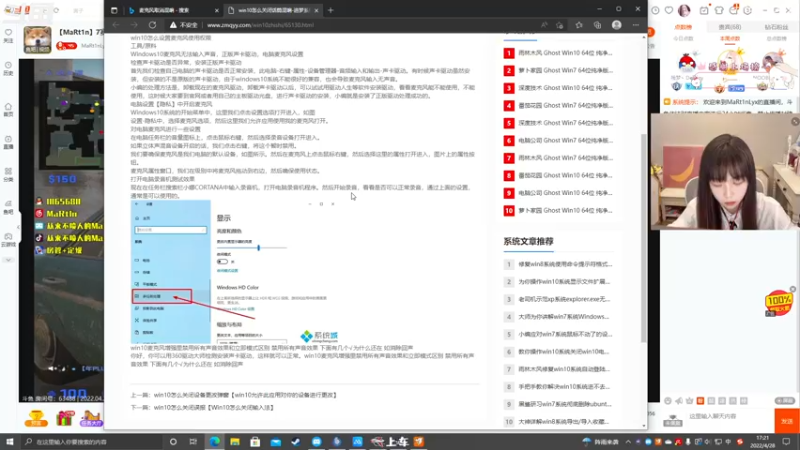The image size is (800, 450).
Task: Open Home in streaming app sidebar
Action: click(x=8, y=109)
